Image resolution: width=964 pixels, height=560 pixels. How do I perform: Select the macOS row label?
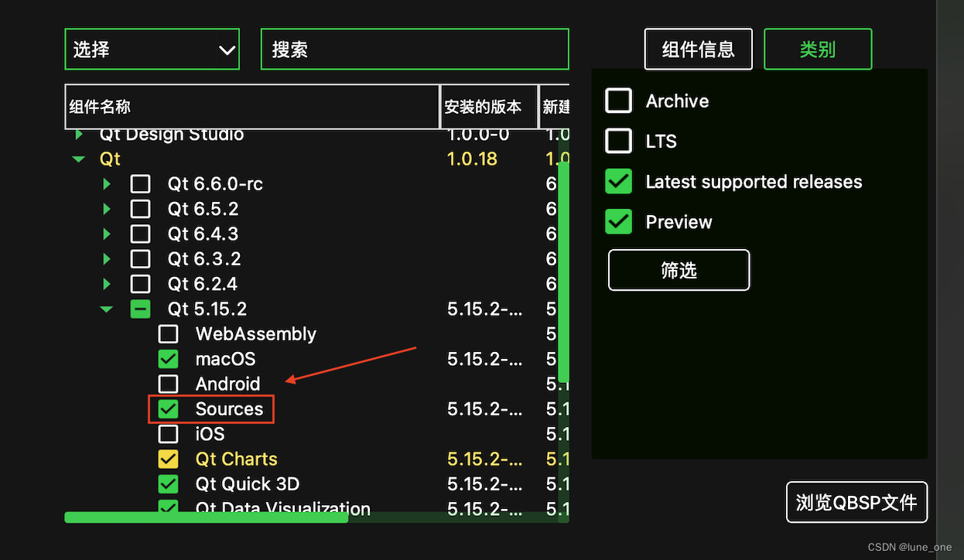coord(225,359)
